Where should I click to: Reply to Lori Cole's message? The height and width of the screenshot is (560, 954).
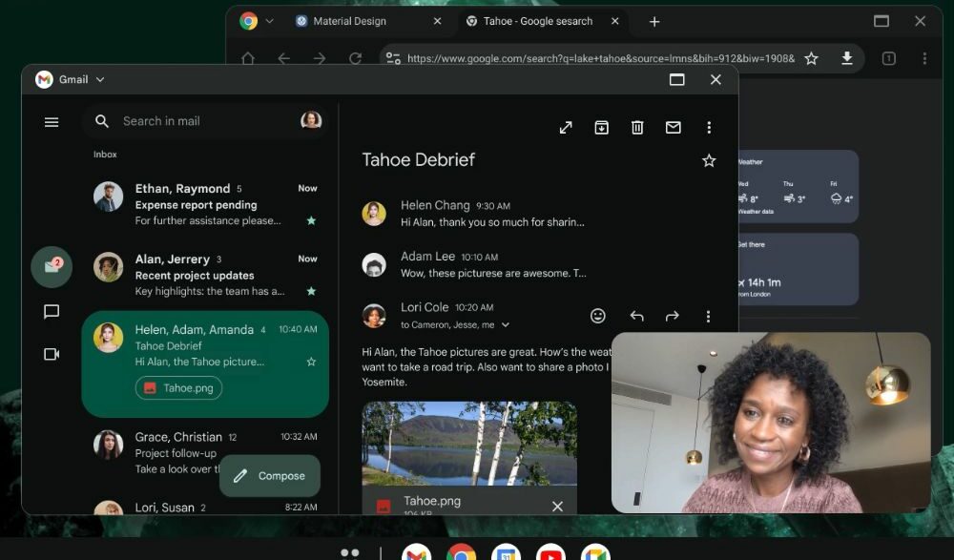[636, 316]
